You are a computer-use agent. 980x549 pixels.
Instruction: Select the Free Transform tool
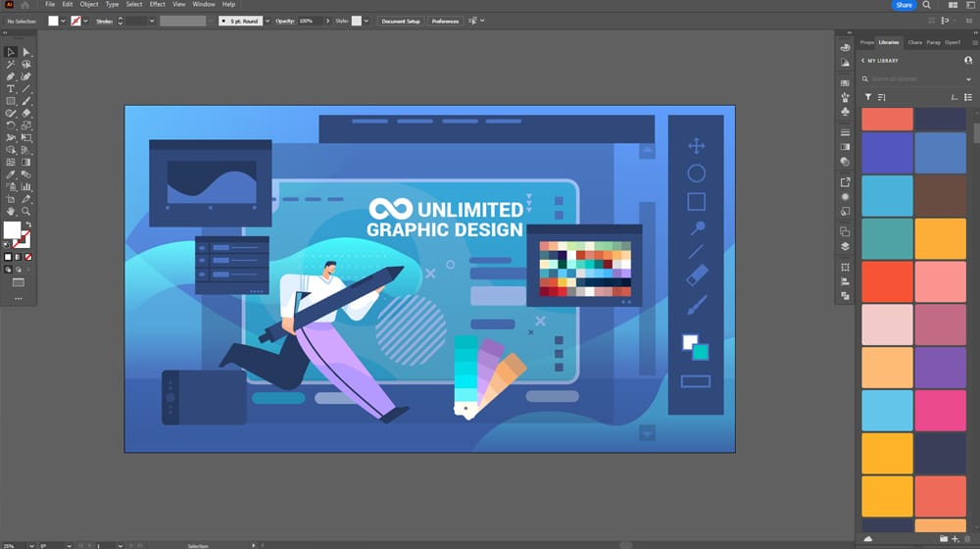point(26,137)
